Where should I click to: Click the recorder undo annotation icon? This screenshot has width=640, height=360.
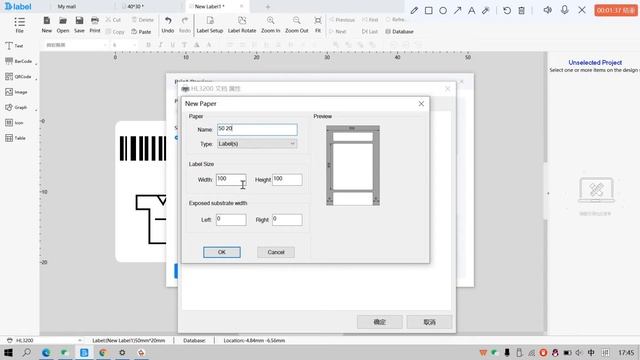[x=507, y=11]
